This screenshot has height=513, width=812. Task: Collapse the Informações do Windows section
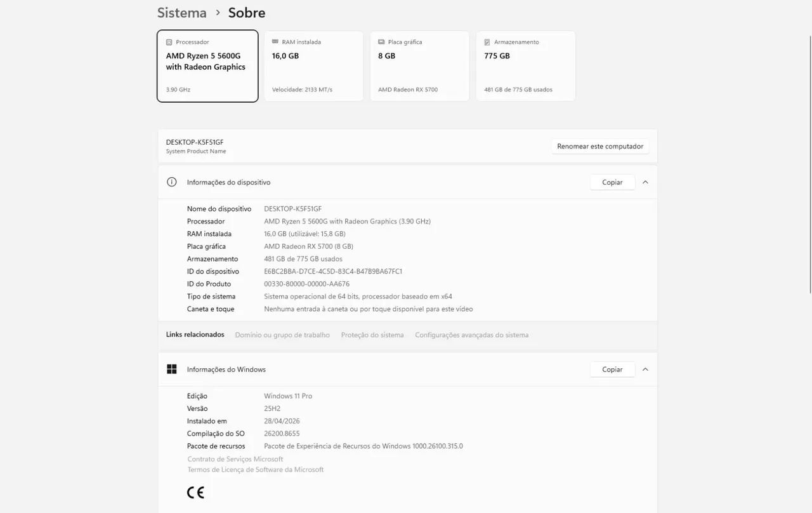(645, 370)
